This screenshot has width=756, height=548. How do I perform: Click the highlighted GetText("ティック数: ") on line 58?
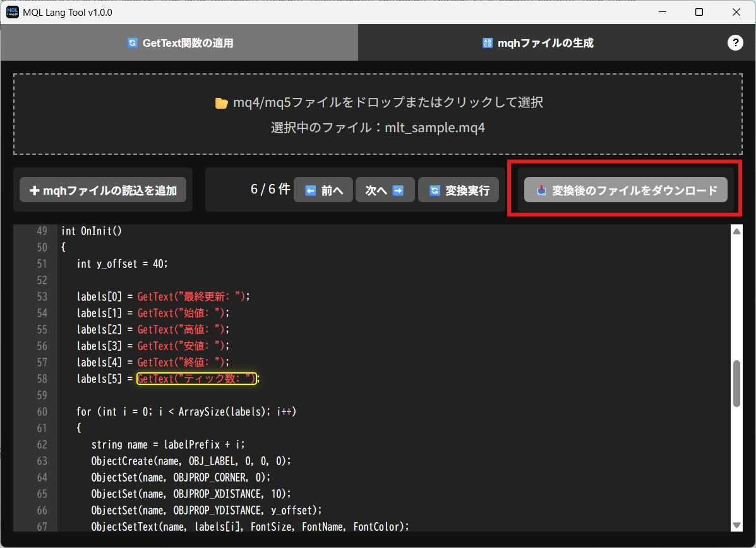pyautogui.click(x=196, y=379)
